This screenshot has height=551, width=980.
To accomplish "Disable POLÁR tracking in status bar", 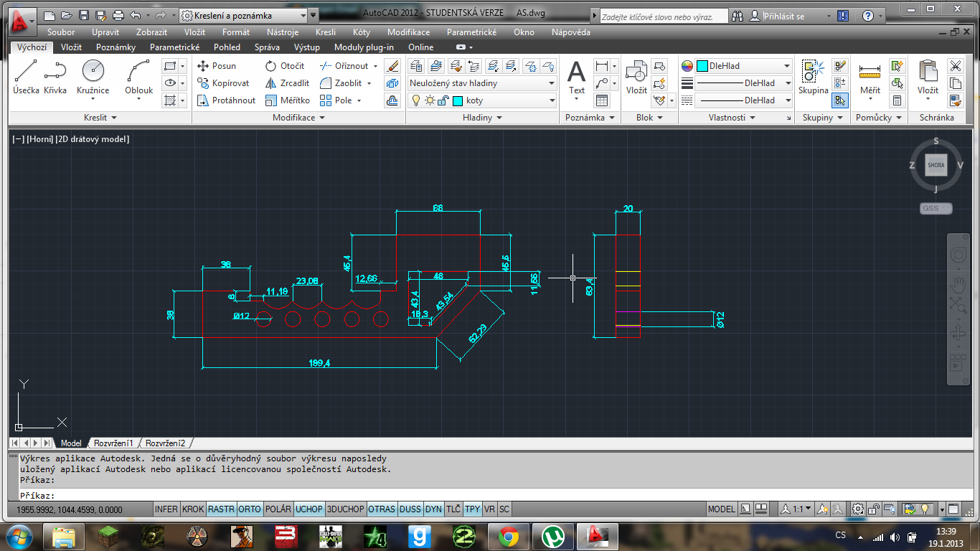I will pos(278,509).
